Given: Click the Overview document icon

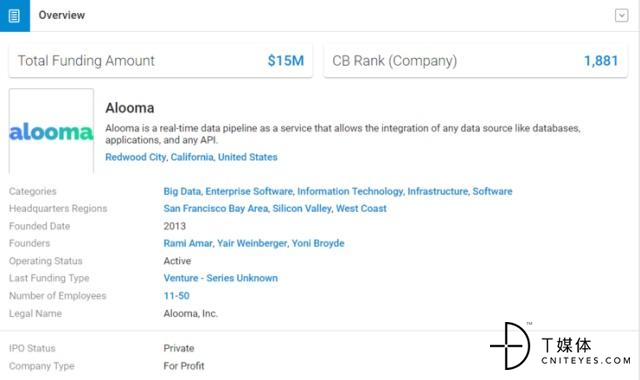Looking at the screenshot, I should point(14,16).
